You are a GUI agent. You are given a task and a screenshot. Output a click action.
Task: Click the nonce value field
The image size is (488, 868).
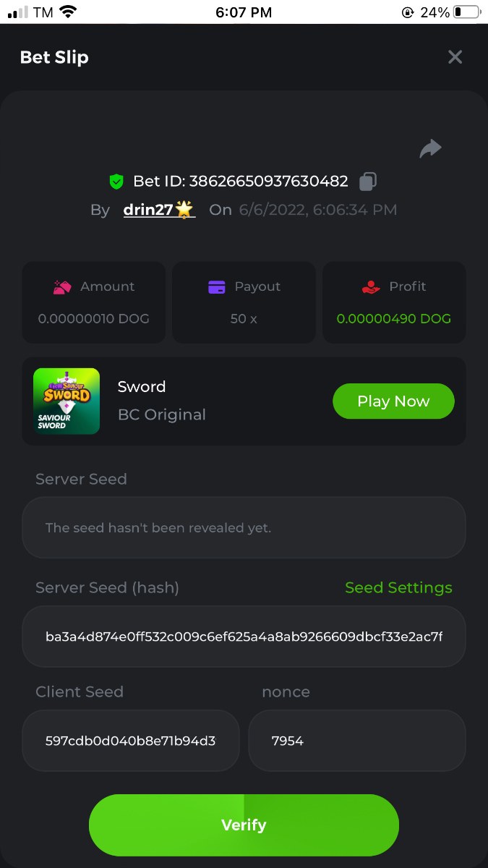coord(357,741)
